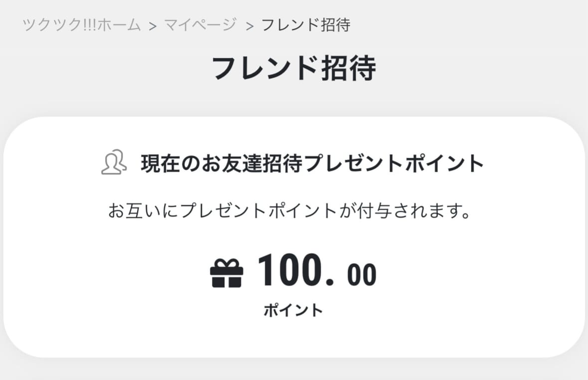Image resolution: width=588 pixels, height=380 pixels.
Task: Click the gray page background below the card
Action: coord(294,371)
